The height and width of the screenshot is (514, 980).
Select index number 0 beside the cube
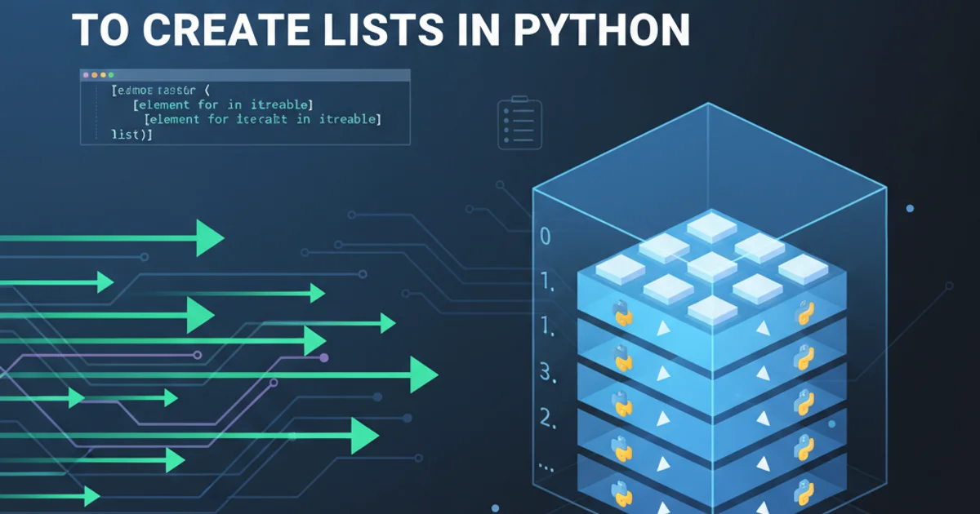click(545, 237)
